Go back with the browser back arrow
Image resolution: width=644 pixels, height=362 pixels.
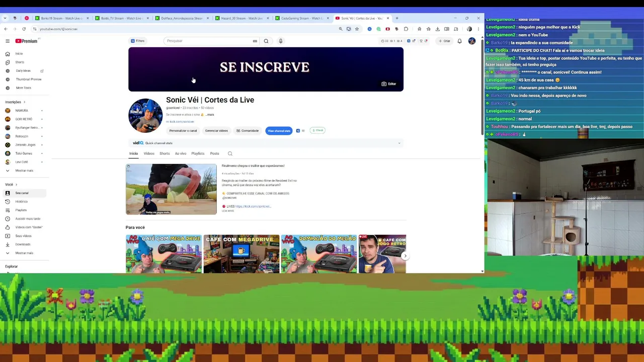[x=6, y=29]
